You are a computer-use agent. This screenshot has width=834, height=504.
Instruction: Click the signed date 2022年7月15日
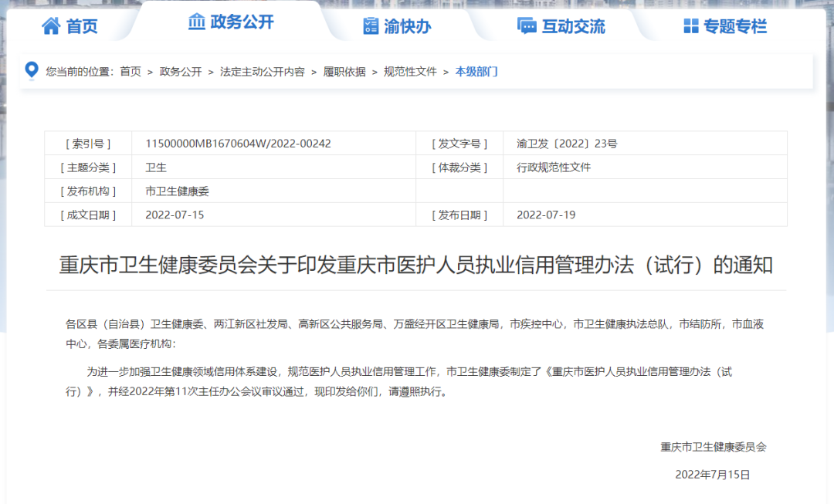[712, 475]
